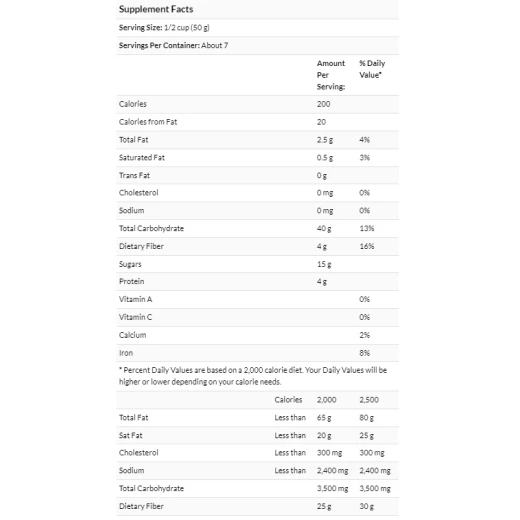Click the Sodium Less than 2,400 mg cell
This screenshot has height=520, width=520.
[332, 471]
